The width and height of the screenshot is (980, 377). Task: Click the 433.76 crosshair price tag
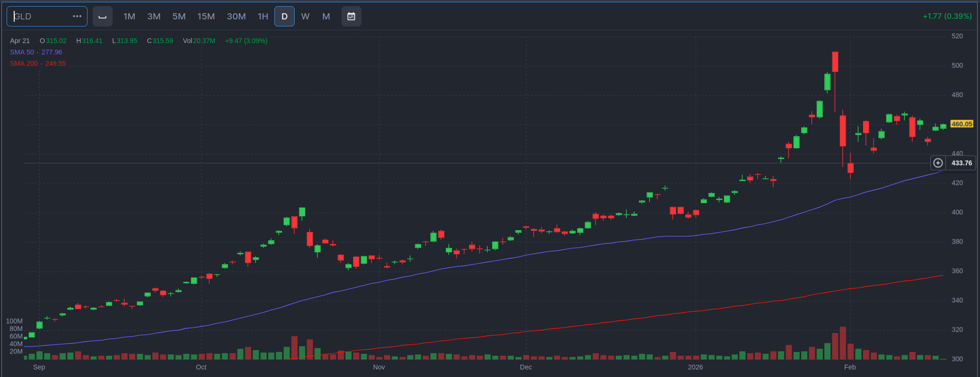point(962,163)
